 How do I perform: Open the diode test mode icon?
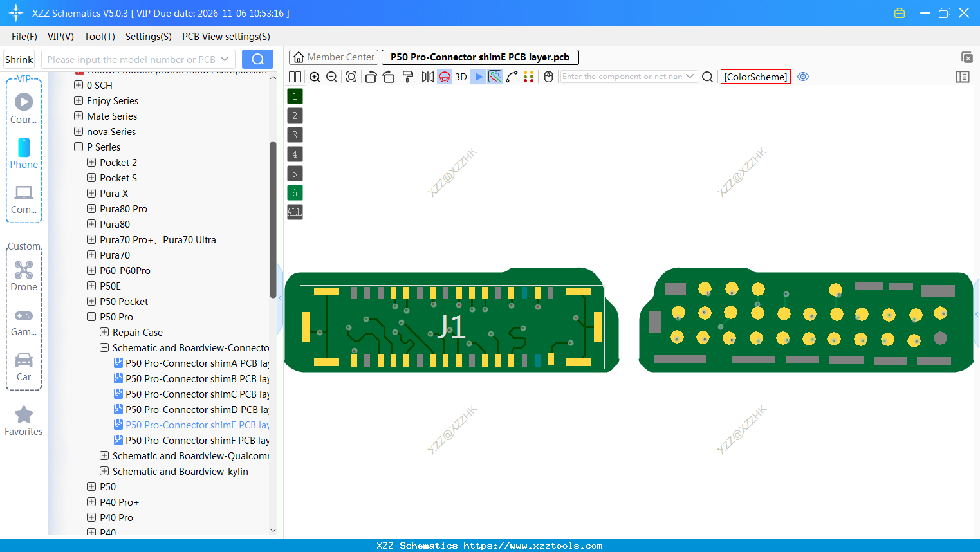tap(477, 77)
